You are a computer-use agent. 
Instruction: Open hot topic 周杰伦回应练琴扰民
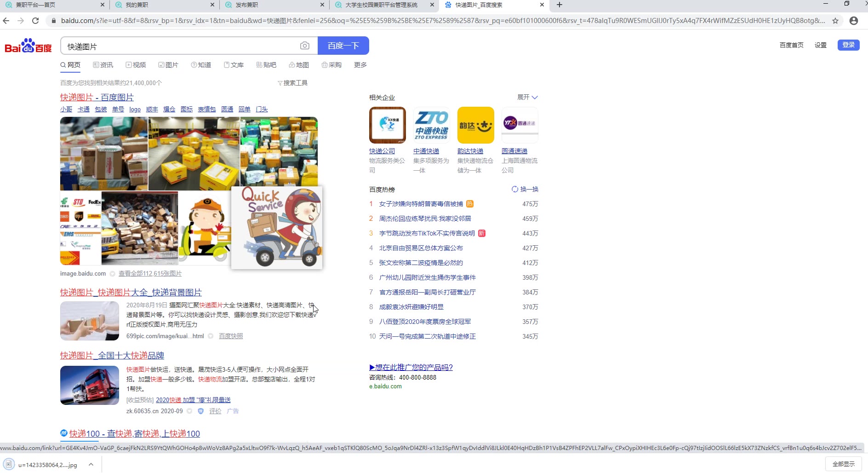(425, 219)
